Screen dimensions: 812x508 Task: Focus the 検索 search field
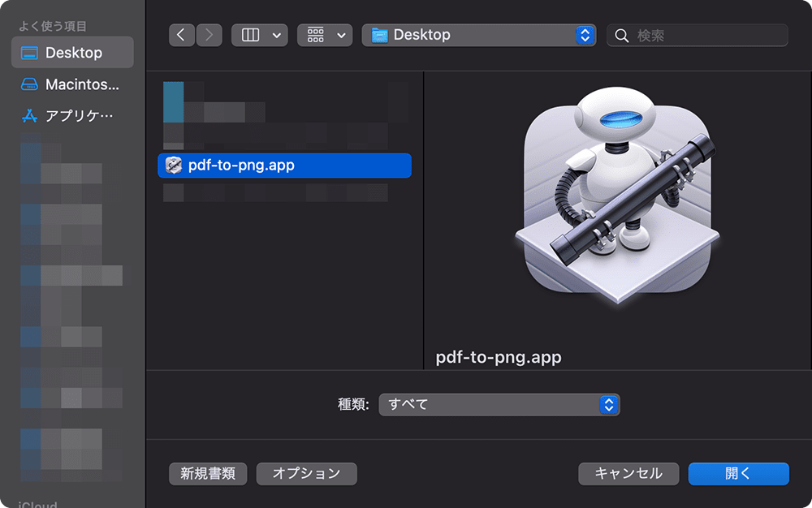point(697,35)
